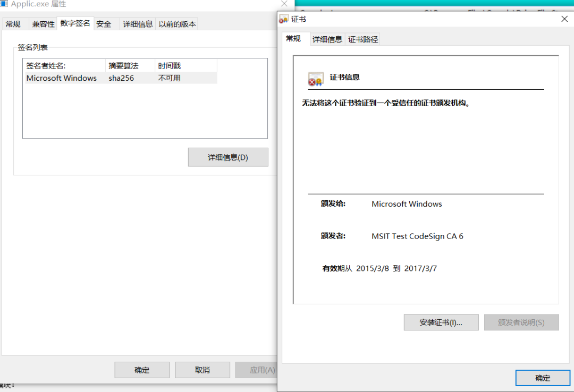This screenshot has height=392, width=574.
Task: Click the 摘要算法 column header
Action: tap(130, 66)
